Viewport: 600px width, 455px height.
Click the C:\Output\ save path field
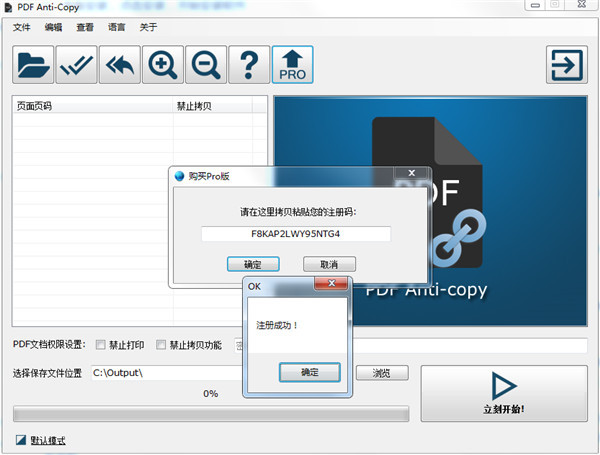click(167, 373)
